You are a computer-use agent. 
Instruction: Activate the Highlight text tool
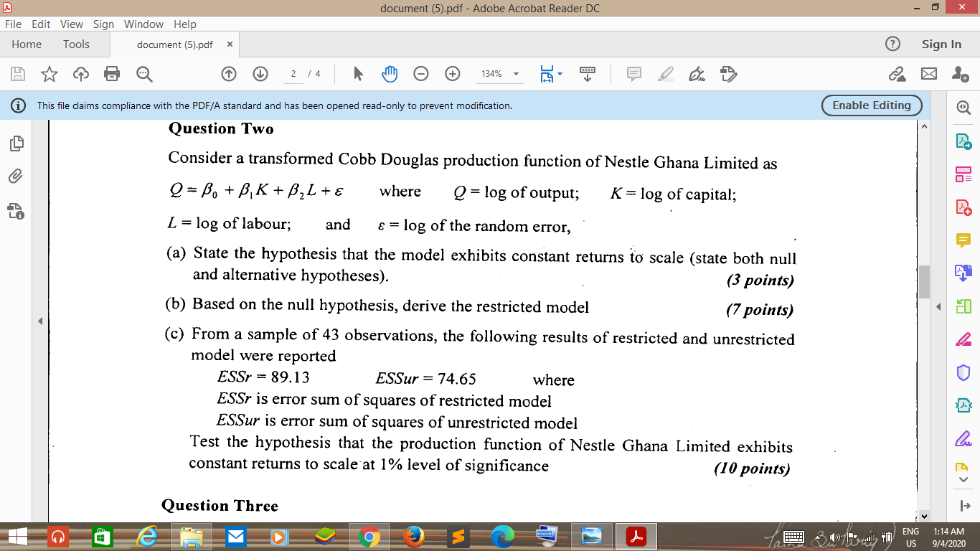coord(665,74)
